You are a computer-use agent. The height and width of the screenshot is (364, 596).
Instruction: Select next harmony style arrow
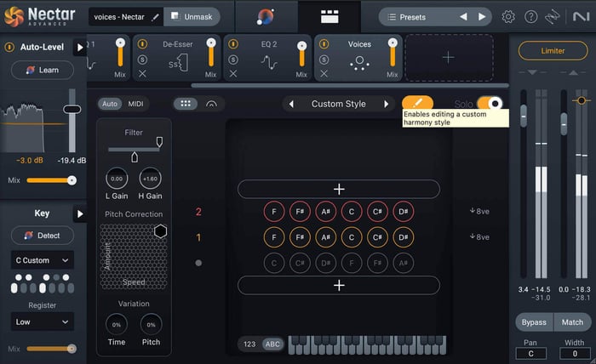pos(387,104)
